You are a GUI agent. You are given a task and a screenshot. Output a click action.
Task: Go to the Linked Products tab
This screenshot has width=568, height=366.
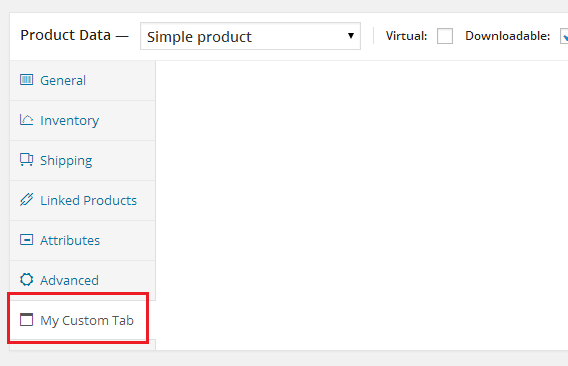89,200
